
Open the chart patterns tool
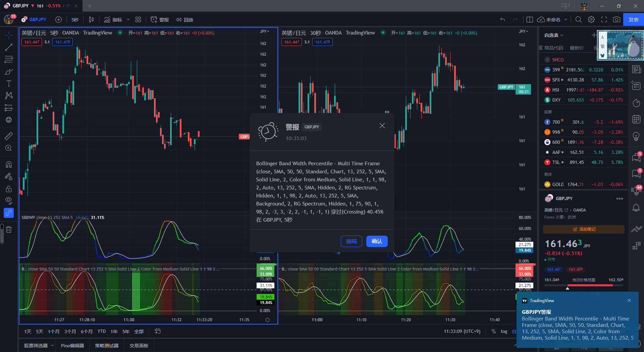[9, 96]
